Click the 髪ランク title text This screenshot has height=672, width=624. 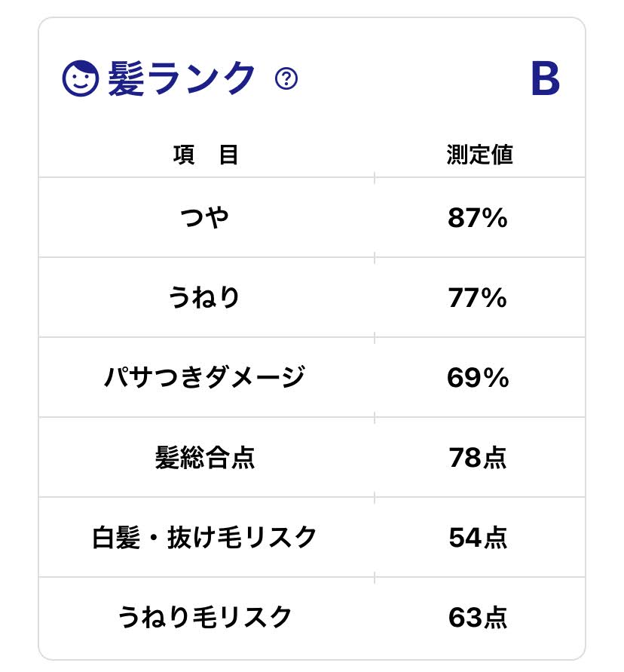182,78
